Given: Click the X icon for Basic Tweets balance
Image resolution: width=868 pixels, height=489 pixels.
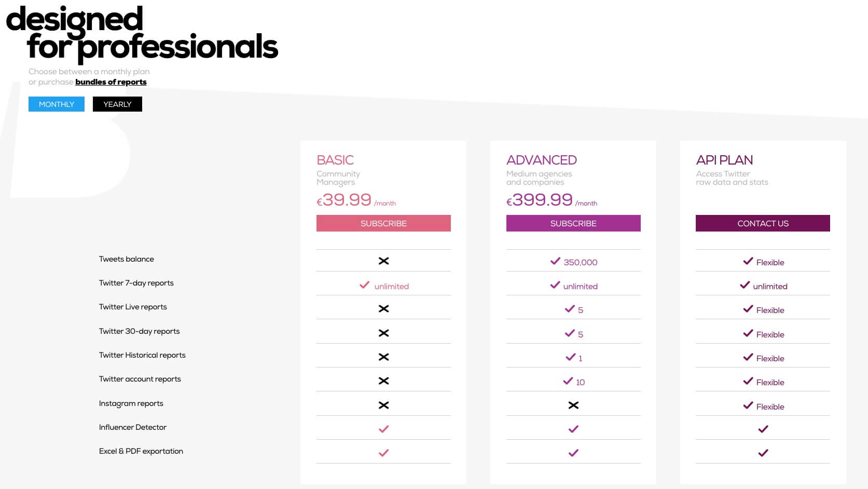Looking at the screenshot, I should [x=383, y=261].
